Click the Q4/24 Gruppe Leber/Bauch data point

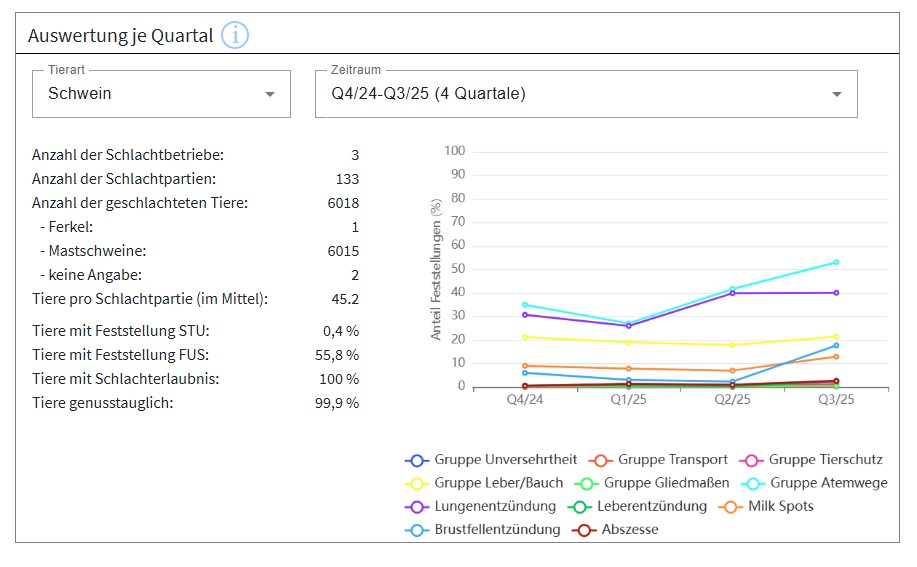525,337
